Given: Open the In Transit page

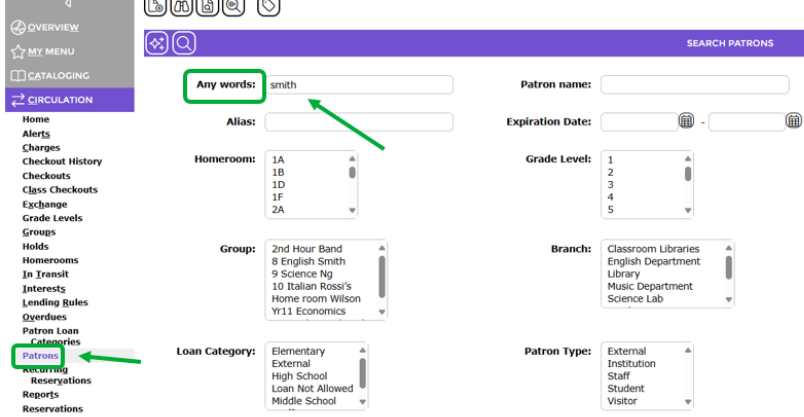Looking at the screenshot, I should (x=45, y=274).
